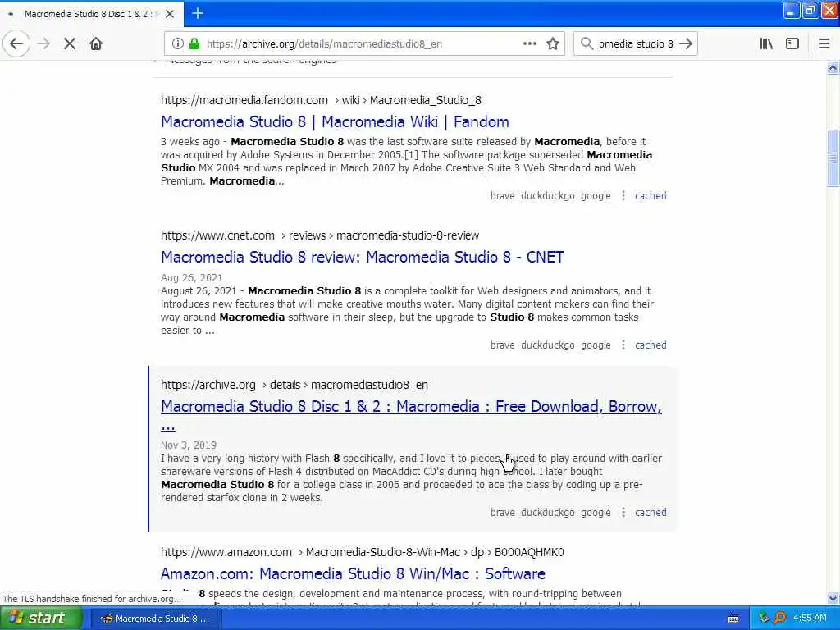Open more options dots for CNET result
The image size is (840, 630).
623,345
